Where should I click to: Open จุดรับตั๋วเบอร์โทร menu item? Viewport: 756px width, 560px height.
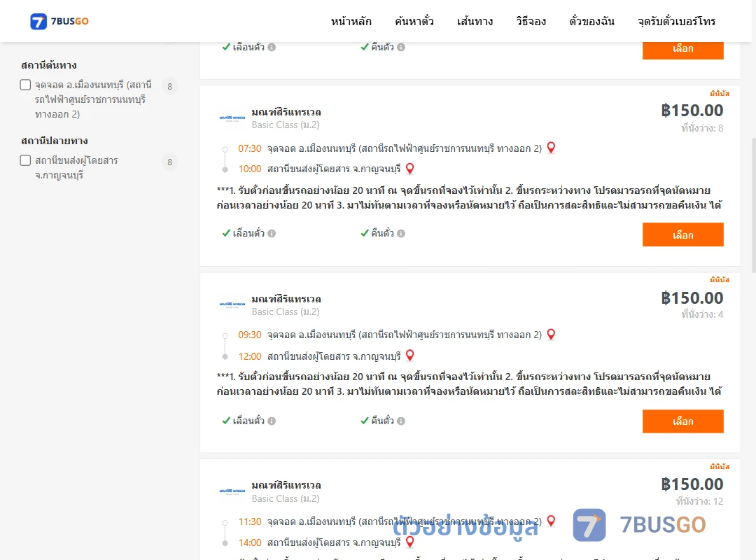[x=676, y=21]
